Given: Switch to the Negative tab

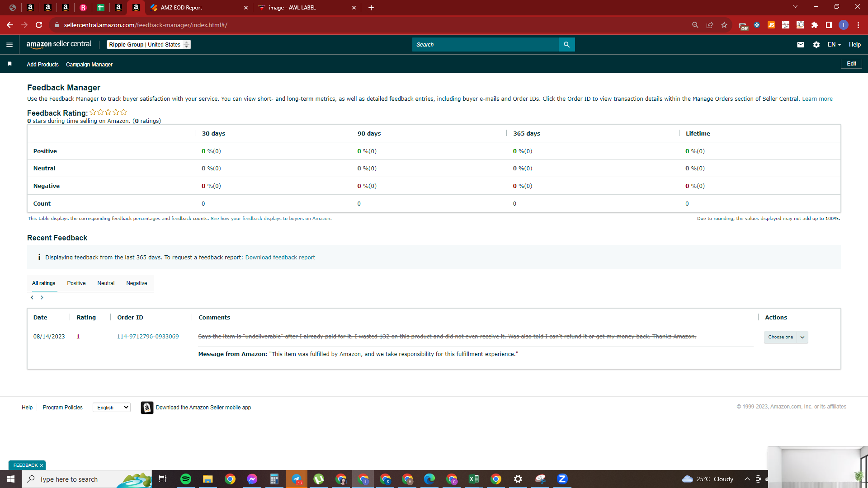Looking at the screenshot, I should pyautogui.click(x=137, y=283).
